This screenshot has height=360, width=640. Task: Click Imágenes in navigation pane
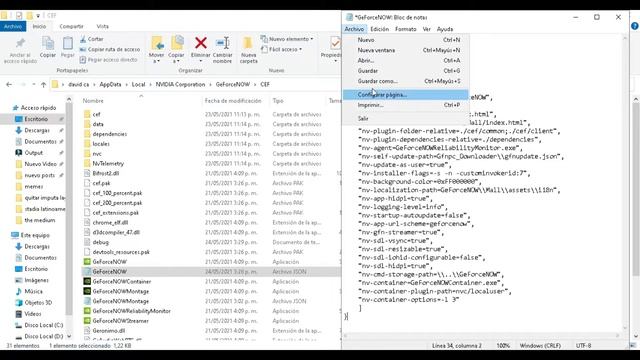click(x=36, y=280)
